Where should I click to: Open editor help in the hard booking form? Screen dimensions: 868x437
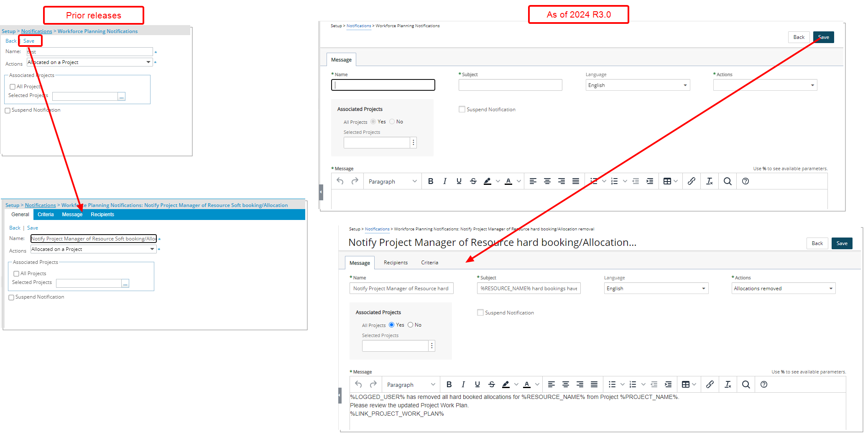[764, 384]
